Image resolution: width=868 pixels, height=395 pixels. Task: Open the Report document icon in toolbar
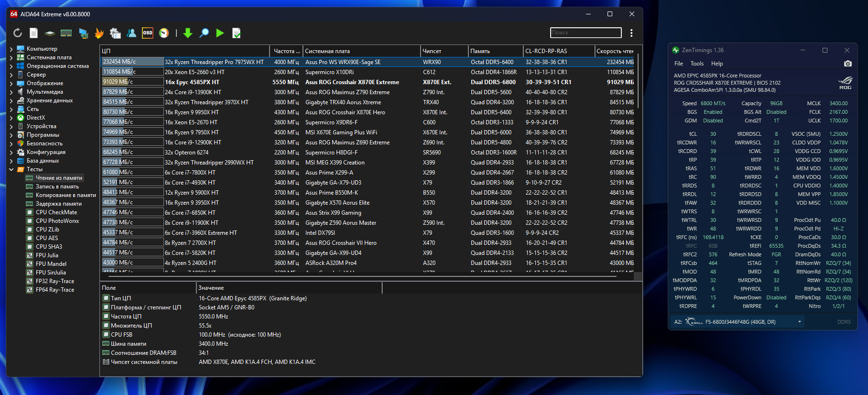coord(33,33)
